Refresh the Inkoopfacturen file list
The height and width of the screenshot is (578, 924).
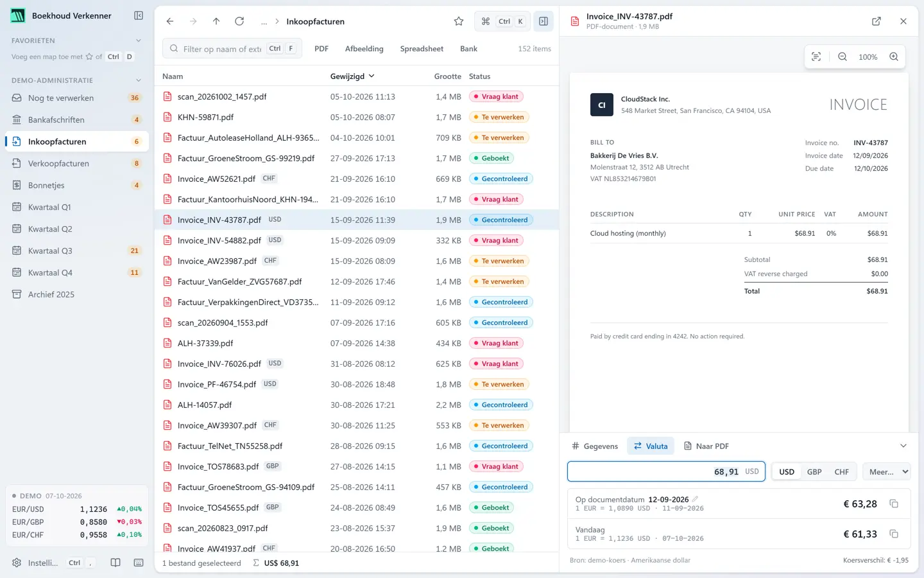click(239, 21)
